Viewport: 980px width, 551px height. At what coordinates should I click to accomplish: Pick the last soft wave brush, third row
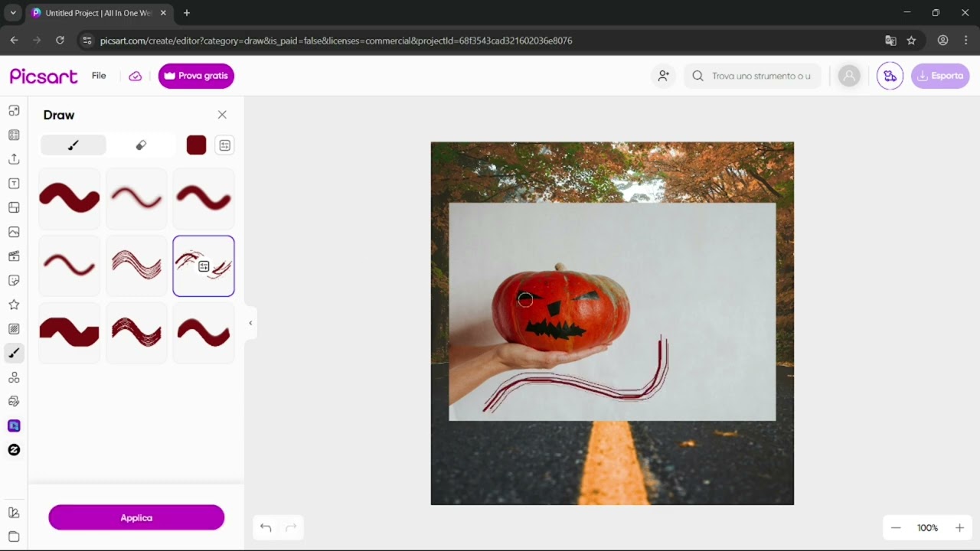204,333
